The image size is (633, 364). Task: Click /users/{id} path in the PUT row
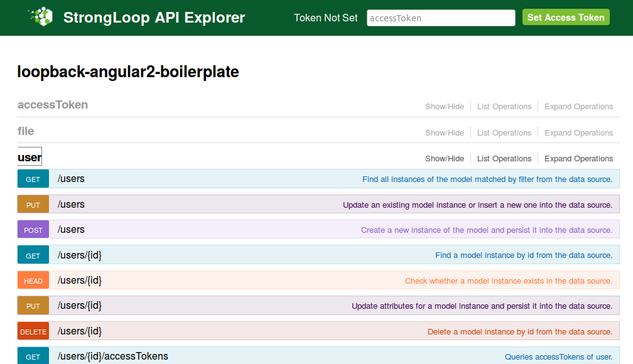pos(80,306)
